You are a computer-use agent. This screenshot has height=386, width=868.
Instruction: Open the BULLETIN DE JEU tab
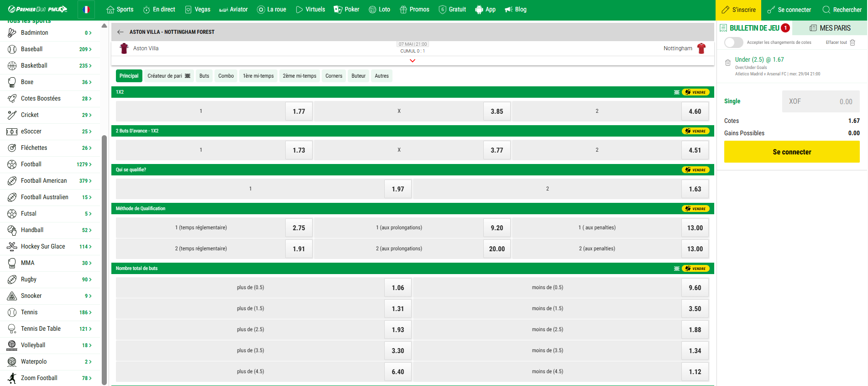pos(755,28)
